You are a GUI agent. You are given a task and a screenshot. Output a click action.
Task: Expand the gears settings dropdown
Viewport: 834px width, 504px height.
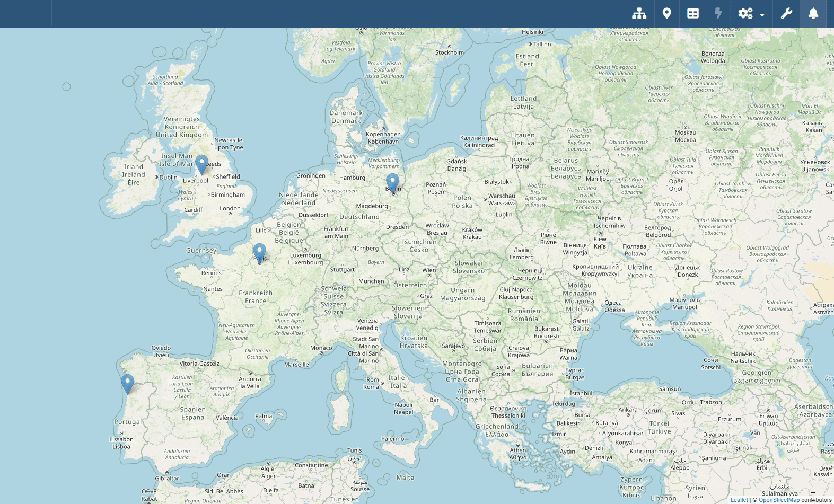pos(751,14)
